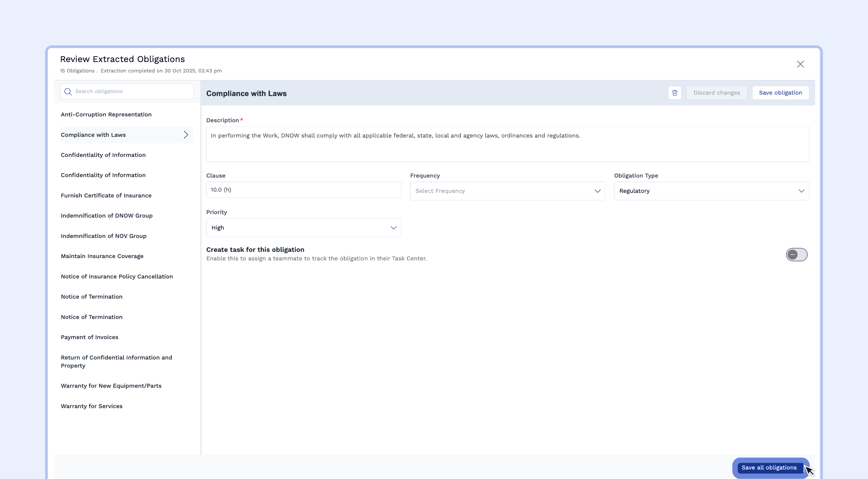Open Warranty for Services obligation
The image size is (868, 479).
(x=92, y=406)
